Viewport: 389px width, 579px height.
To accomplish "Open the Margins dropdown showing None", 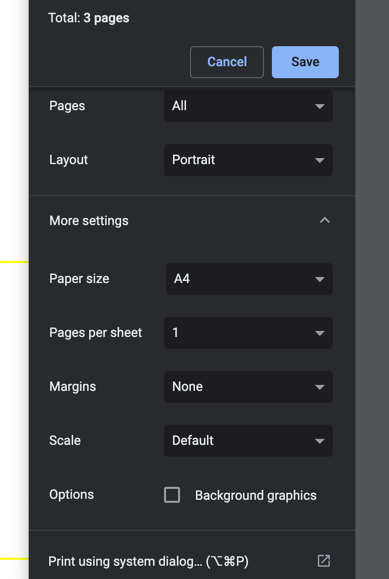I will tap(248, 387).
